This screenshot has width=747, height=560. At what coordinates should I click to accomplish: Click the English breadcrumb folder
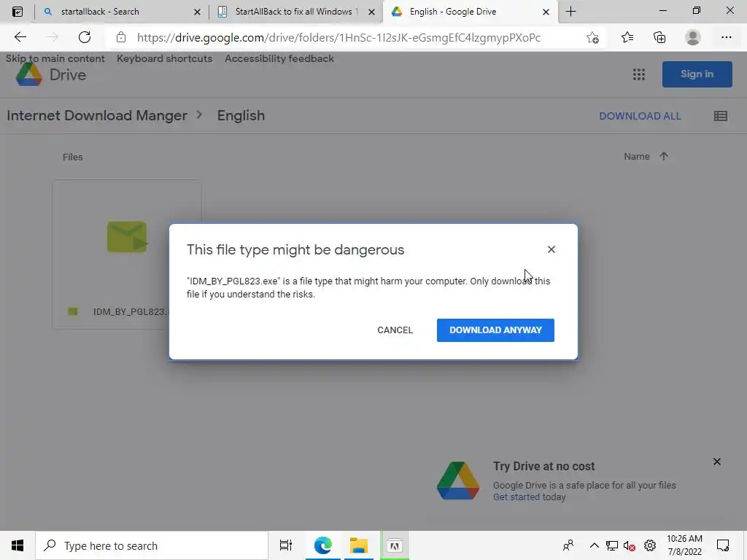click(x=241, y=116)
